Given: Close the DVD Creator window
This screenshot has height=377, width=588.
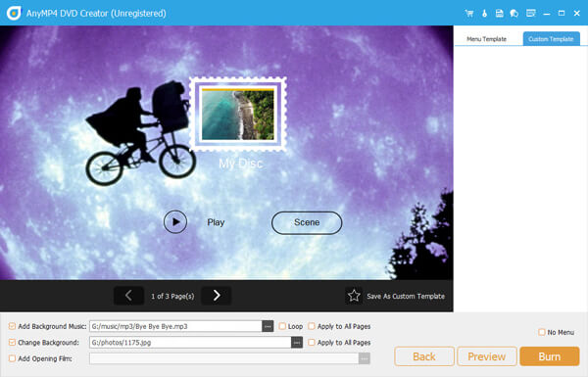Looking at the screenshot, I should (x=577, y=14).
